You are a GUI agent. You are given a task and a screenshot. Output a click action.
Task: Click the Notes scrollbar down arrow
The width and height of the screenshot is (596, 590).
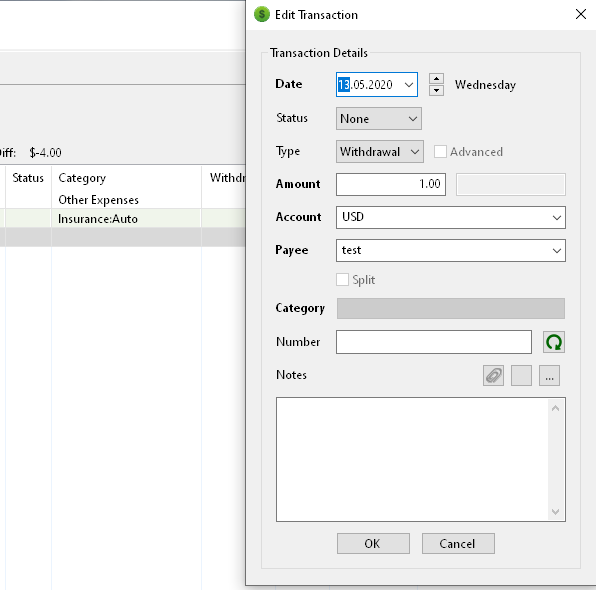point(555,512)
